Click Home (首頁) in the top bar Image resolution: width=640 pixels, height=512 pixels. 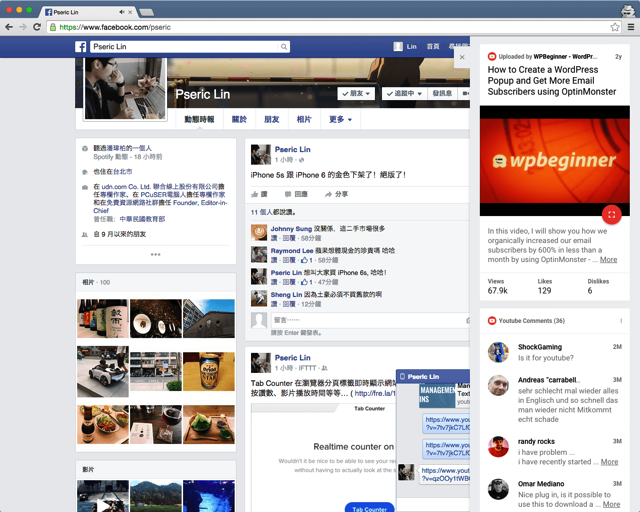tap(433, 47)
